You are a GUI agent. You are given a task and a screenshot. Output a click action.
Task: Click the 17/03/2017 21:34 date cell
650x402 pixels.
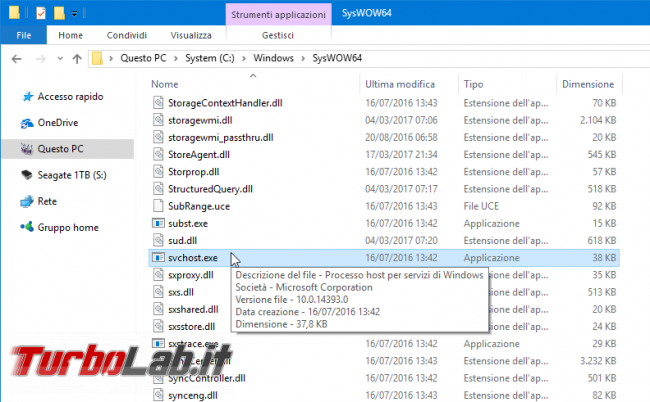tap(401, 155)
